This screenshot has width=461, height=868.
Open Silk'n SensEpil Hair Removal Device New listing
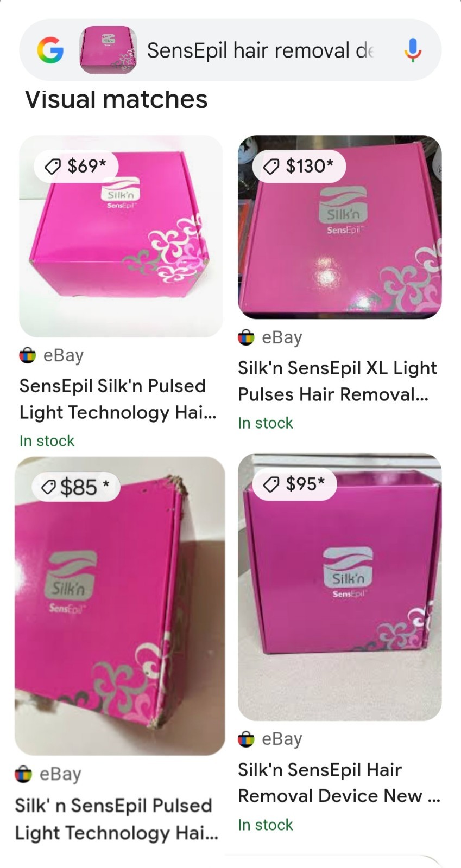(339, 782)
